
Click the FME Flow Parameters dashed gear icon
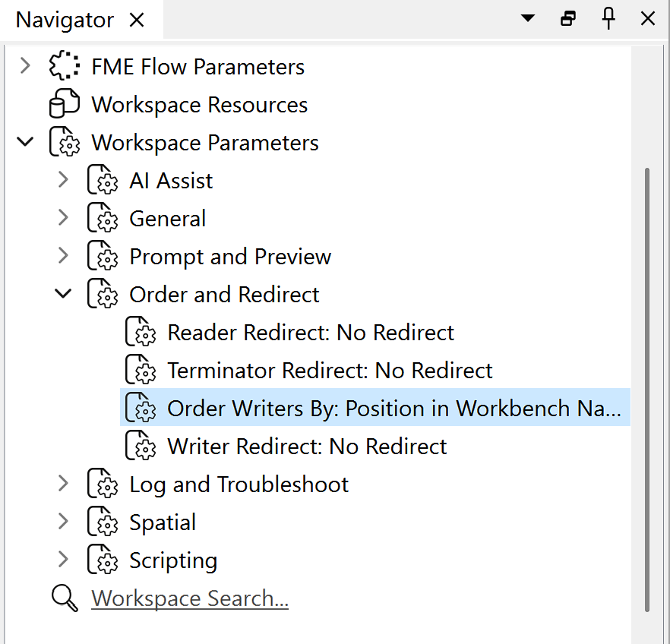click(x=64, y=66)
